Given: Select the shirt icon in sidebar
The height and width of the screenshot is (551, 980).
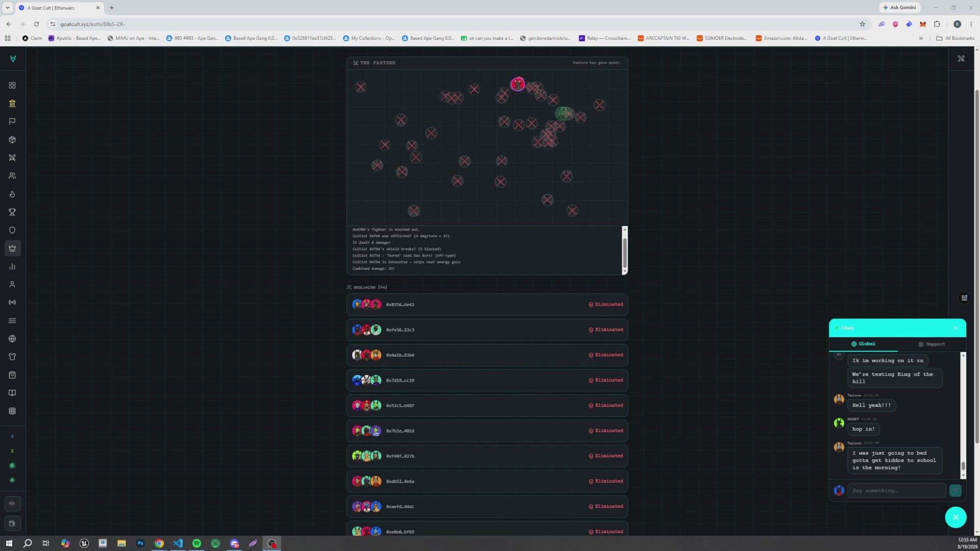Looking at the screenshot, I should click(x=12, y=357).
